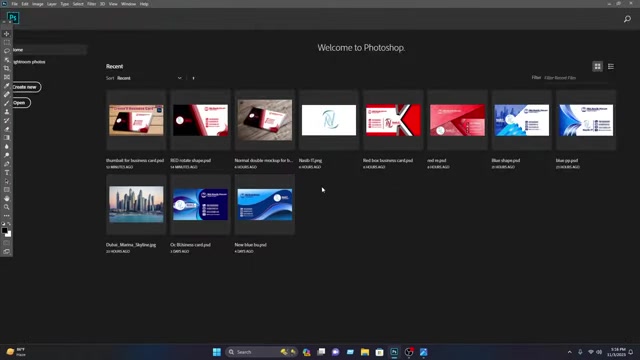The height and width of the screenshot is (360, 640).
Task: Switch recent files to grid view
Action: (598, 67)
